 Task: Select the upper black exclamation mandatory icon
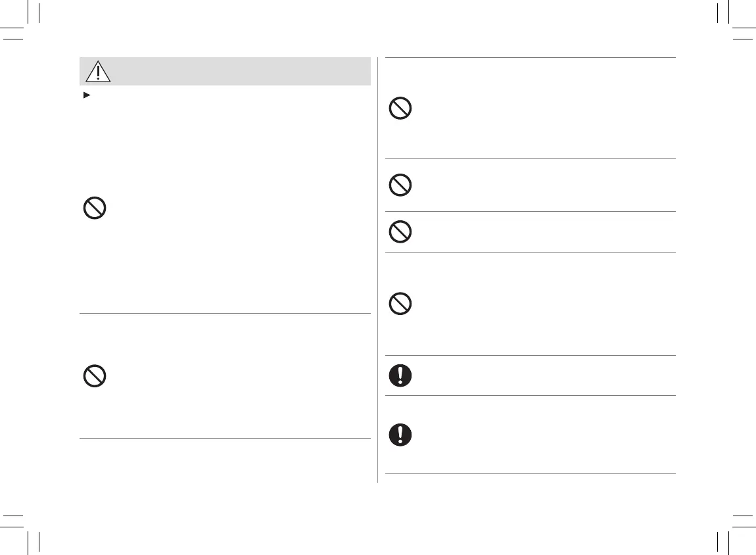click(x=400, y=375)
